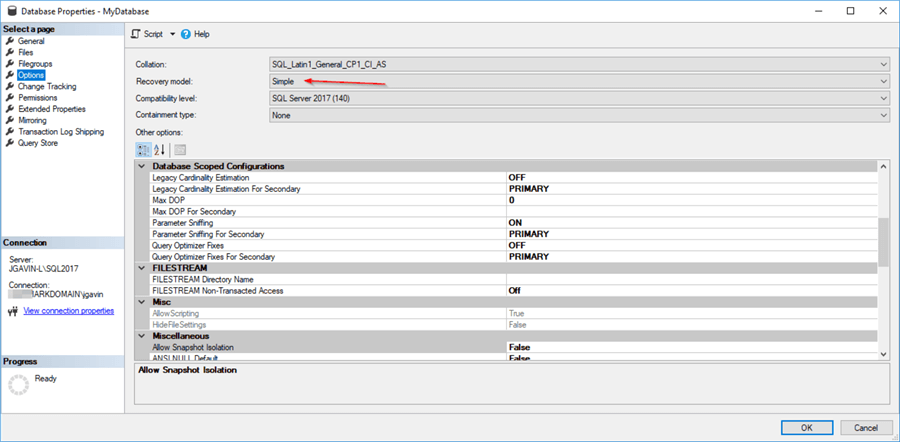Click the wrench icon beside Extended Properties

pyautogui.click(x=10, y=109)
